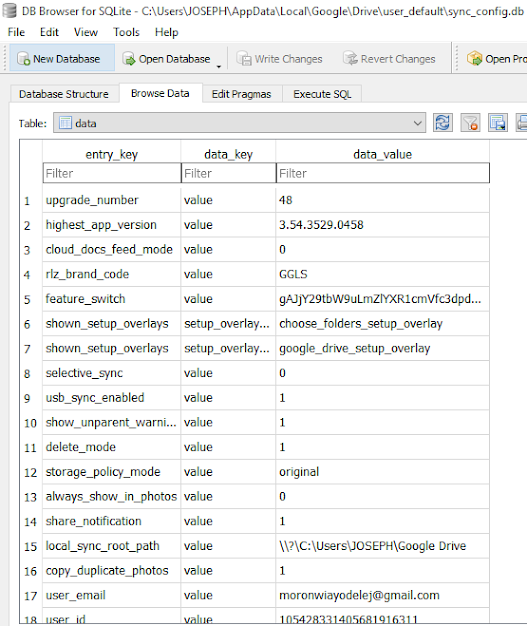
Task: Open the Table dropdown showing data
Action: click(240, 123)
